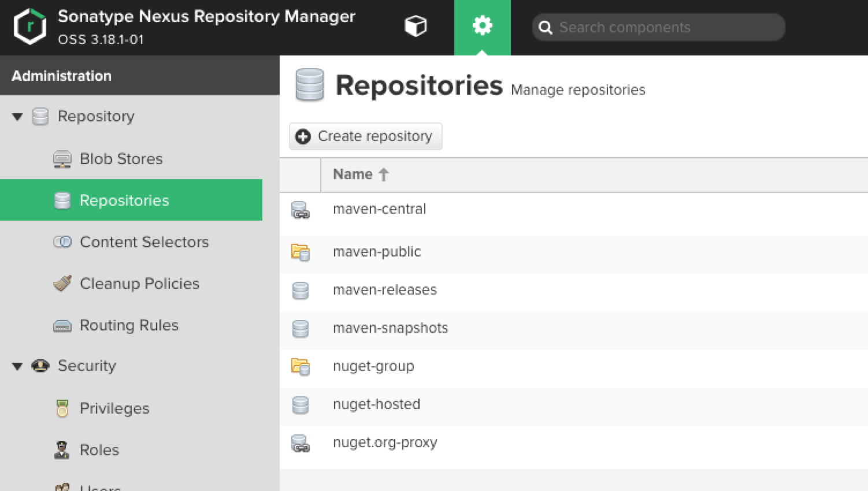
Task: Open the maven-releases repository
Action: [385, 290]
